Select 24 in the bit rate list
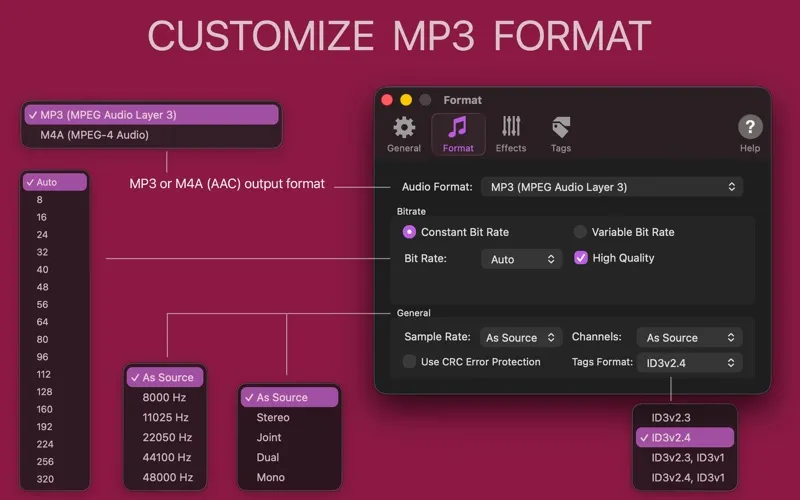Screen dimensions: 800x500 tap(55, 235)
